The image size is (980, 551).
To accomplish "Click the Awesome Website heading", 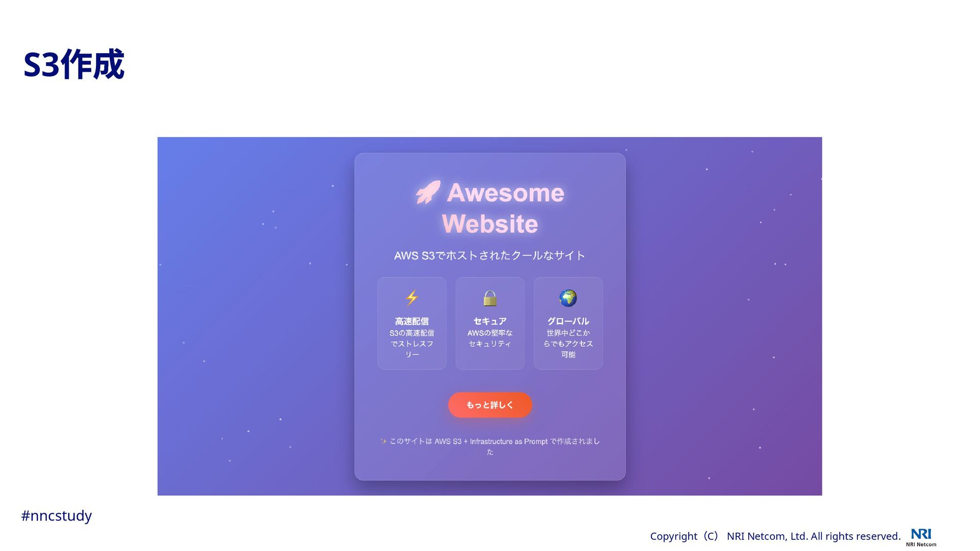I will pos(490,208).
